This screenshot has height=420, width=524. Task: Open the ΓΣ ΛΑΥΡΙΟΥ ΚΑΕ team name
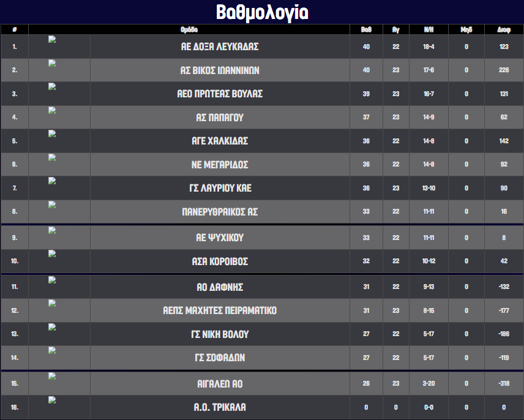[x=220, y=188]
